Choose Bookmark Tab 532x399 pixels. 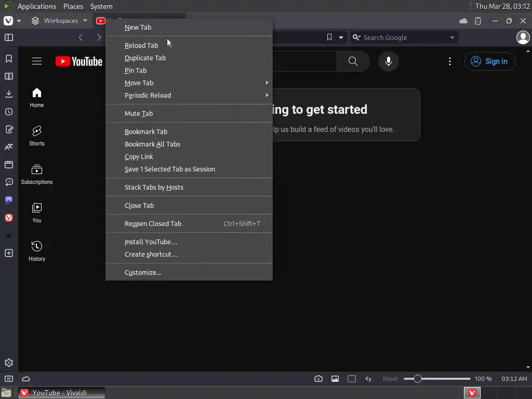pyautogui.click(x=189, y=131)
